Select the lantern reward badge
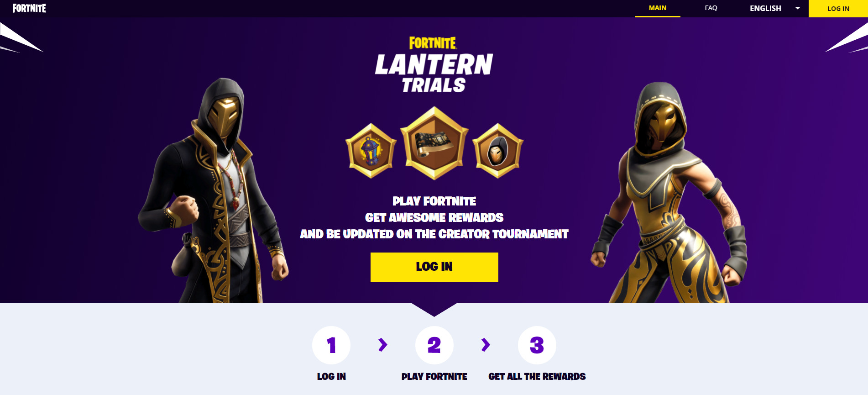 [371, 151]
